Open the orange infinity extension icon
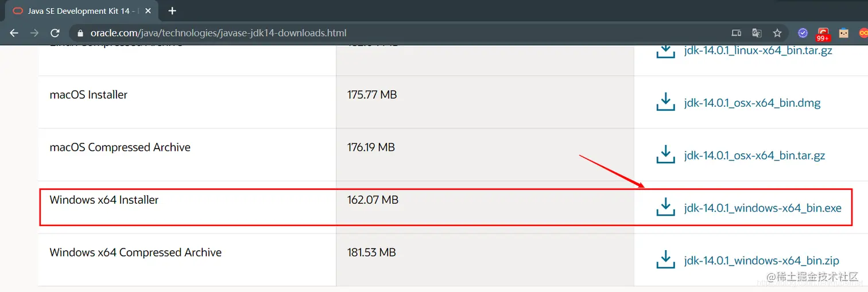This screenshot has height=292, width=868. pos(863,33)
